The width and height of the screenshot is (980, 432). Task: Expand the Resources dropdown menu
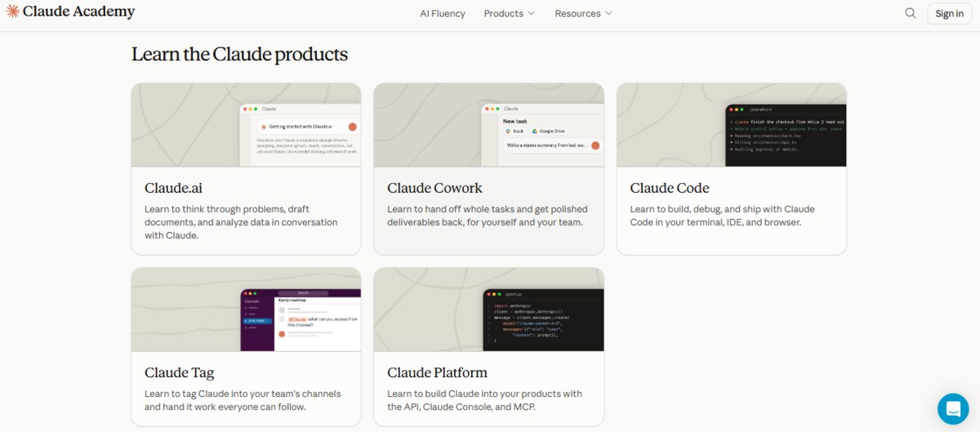pos(584,13)
